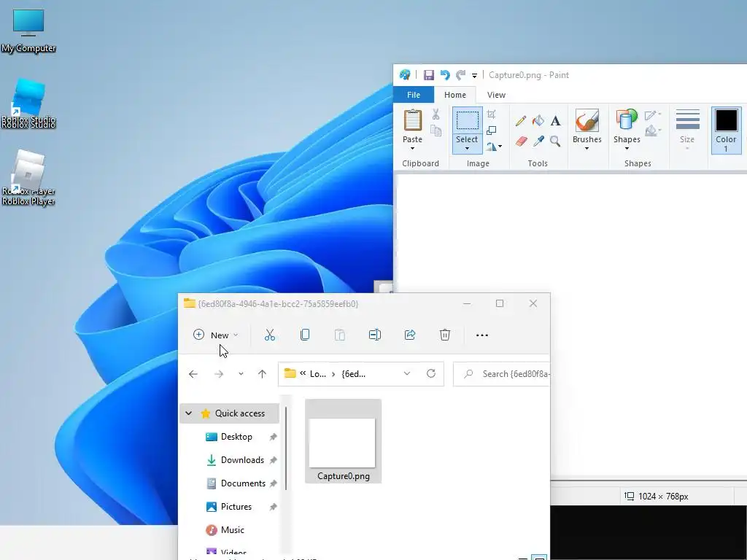Open the address bar history dropdown

407,374
